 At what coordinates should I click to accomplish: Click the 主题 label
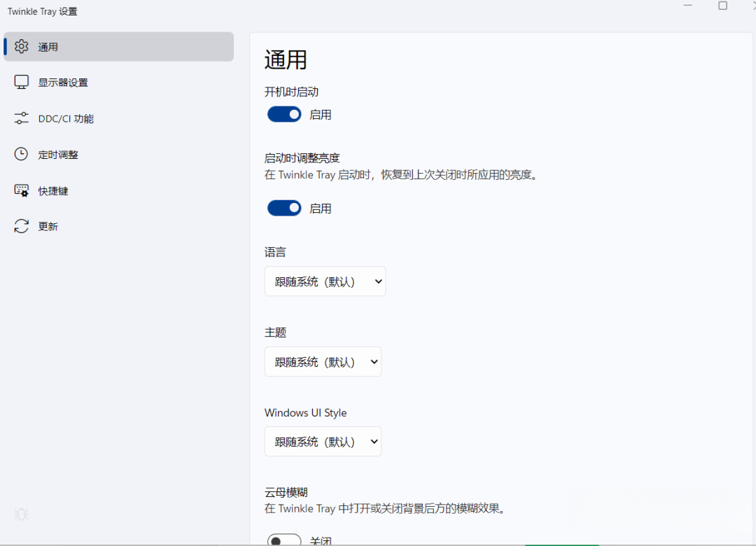[x=275, y=332]
